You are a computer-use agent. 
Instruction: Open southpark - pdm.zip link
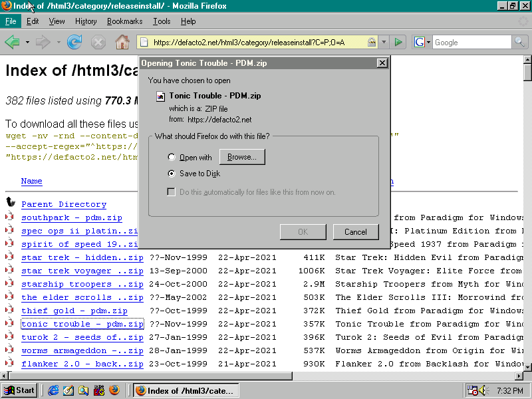tap(72, 217)
